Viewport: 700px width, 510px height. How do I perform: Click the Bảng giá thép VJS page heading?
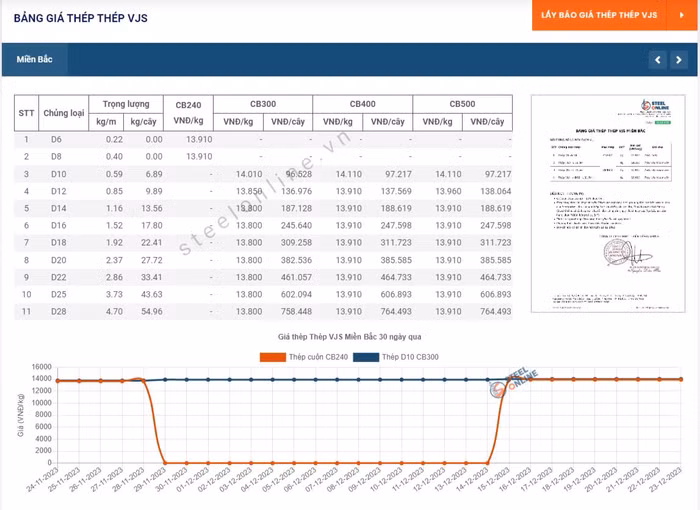[x=82, y=16]
